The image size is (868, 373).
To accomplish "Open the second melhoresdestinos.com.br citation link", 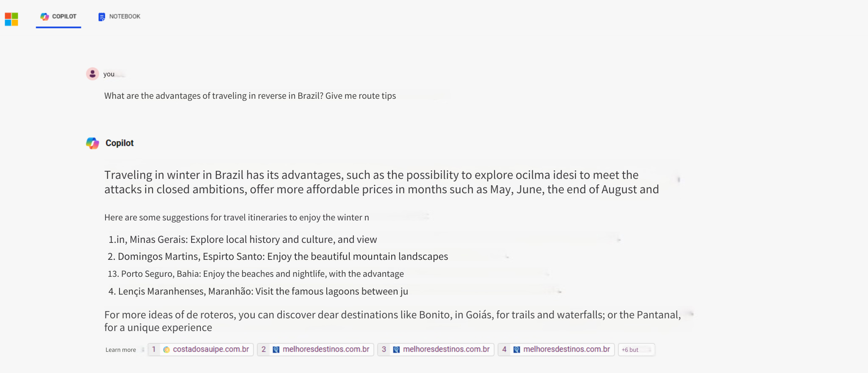I will click(325, 349).
